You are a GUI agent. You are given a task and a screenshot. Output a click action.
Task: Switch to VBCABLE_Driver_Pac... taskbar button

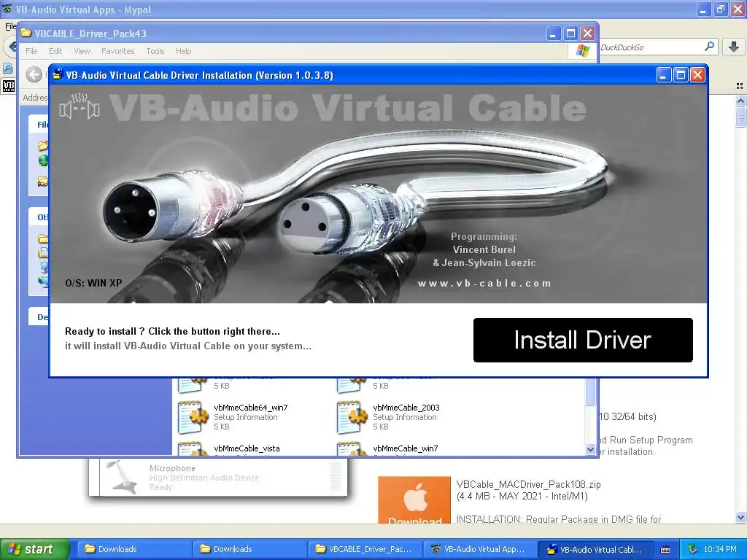(365, 549)
